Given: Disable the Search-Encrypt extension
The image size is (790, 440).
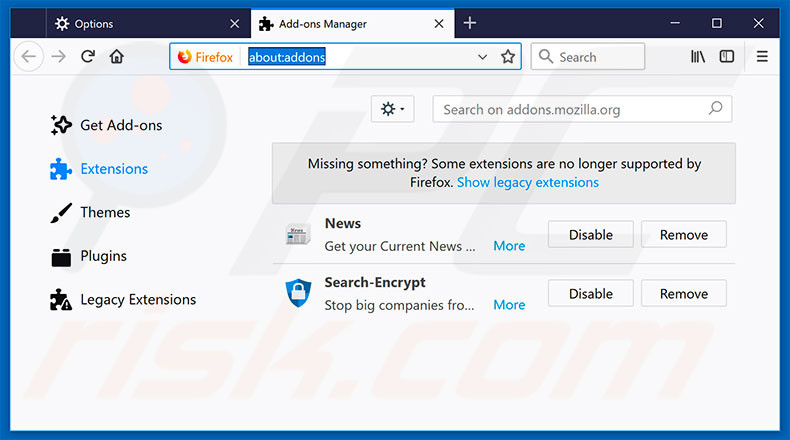Looking at the screenshot, I should pos(590,293).
